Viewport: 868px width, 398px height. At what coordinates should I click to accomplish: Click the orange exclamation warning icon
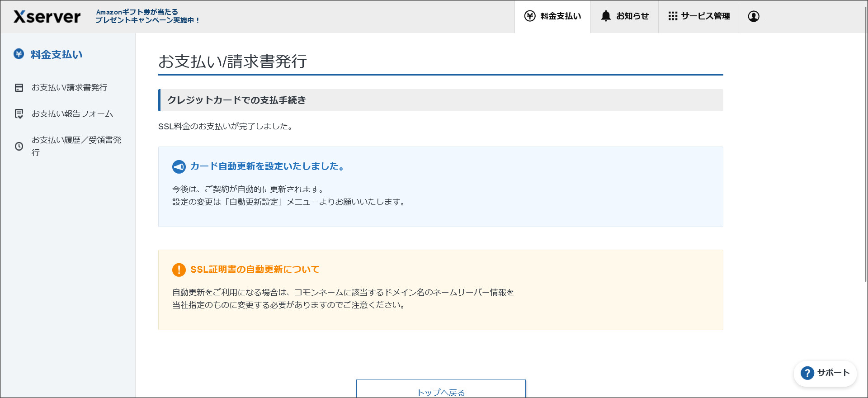click(179, 270)
